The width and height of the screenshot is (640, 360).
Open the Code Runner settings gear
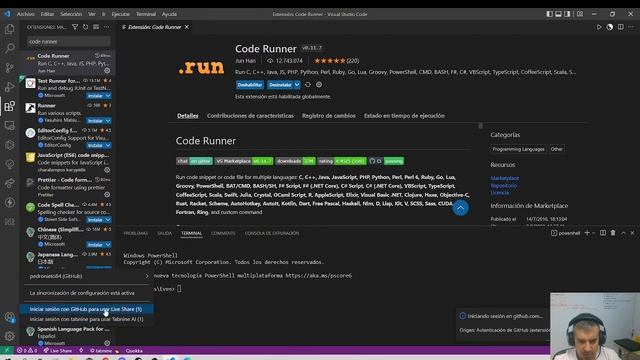[x=319, y=84]
